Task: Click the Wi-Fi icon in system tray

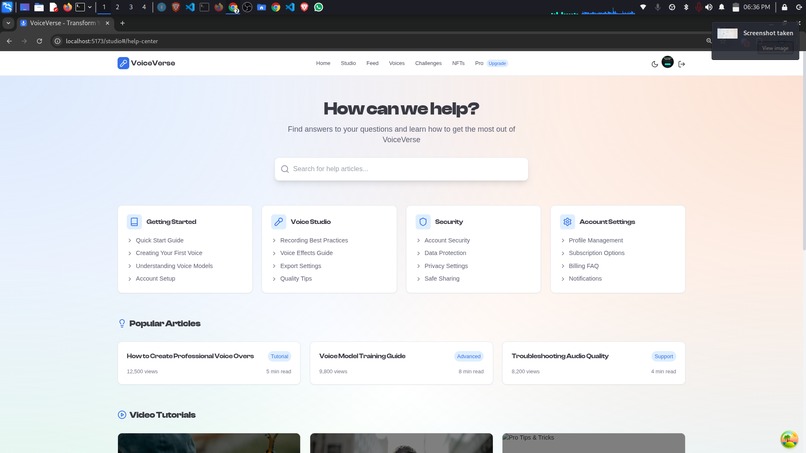Action: click(x=643, y=7)
